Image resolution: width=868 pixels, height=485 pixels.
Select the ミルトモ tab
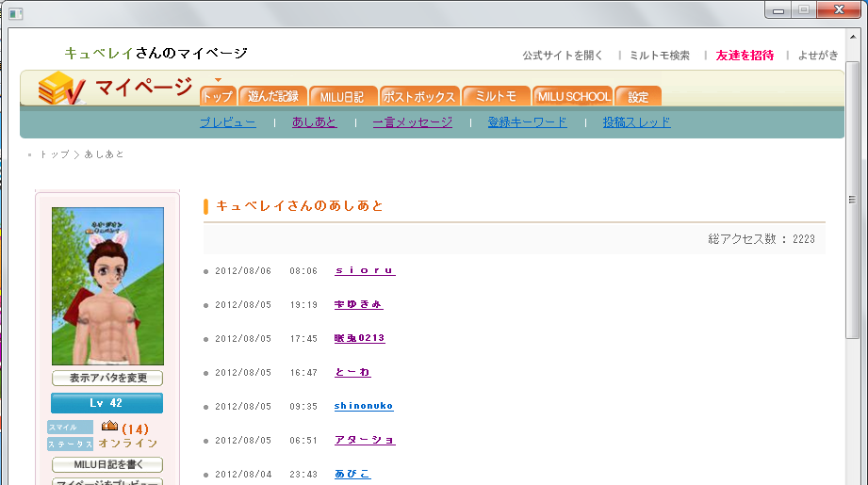click(x=496, y=96)
